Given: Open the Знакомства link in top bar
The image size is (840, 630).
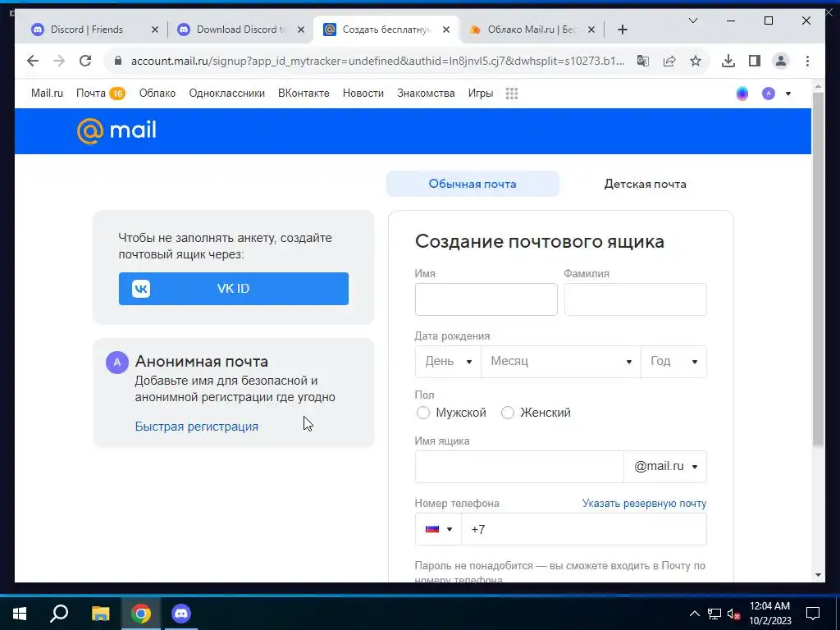Looking at the screenshot, I should pyautogui.click(x=426, y=94).
